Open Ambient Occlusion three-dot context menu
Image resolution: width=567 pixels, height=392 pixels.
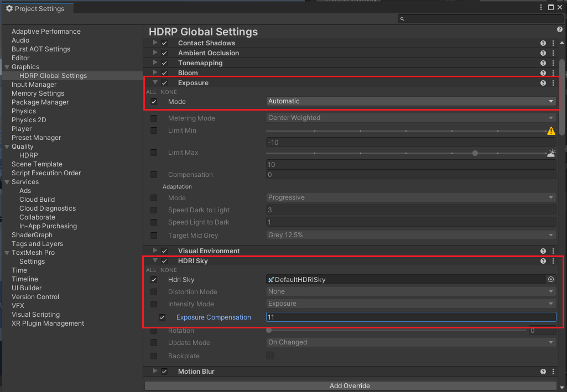pos(553,53)
